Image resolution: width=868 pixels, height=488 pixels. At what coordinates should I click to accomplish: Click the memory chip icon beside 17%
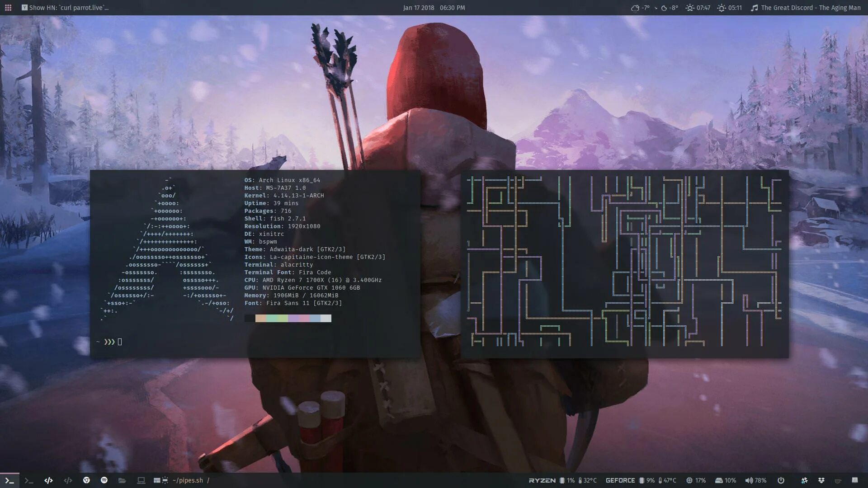689,480
